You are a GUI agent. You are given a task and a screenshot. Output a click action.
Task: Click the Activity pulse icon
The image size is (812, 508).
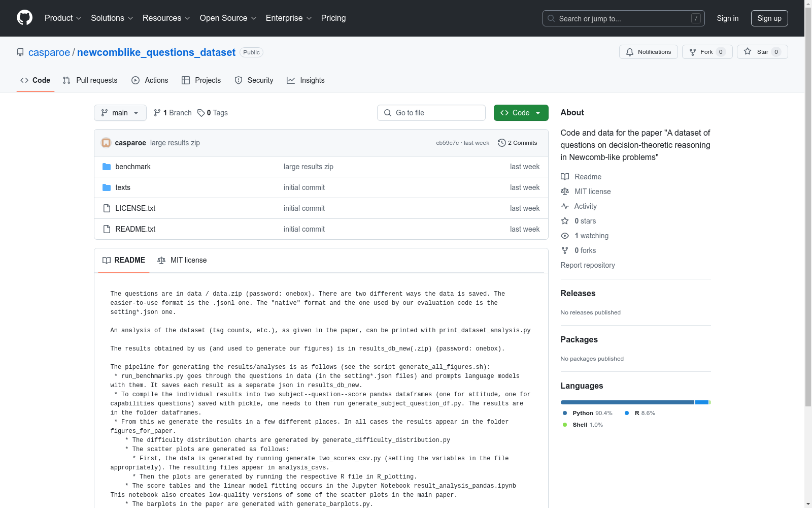565,206
